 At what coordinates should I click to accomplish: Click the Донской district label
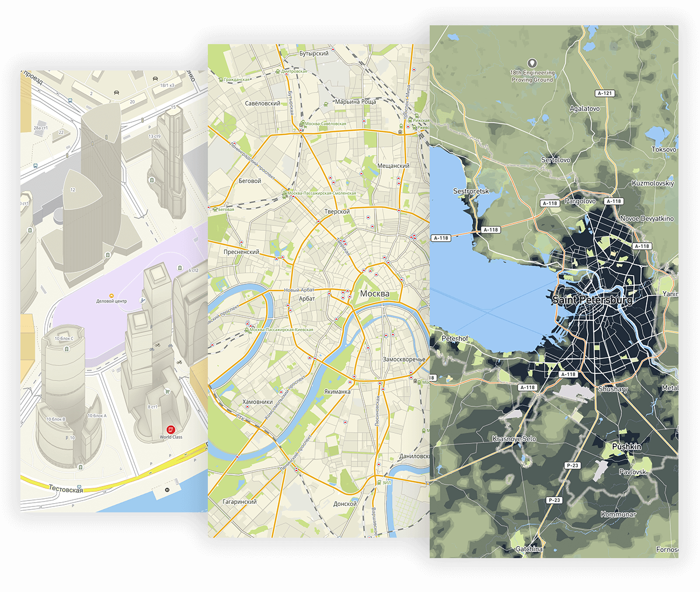[x=345, y=504]
